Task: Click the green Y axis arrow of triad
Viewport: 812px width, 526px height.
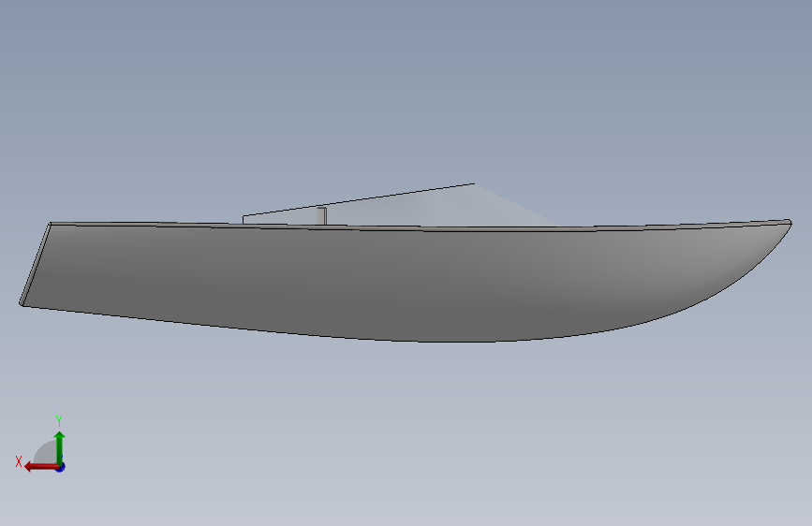Action: click(x=60, y=447)
